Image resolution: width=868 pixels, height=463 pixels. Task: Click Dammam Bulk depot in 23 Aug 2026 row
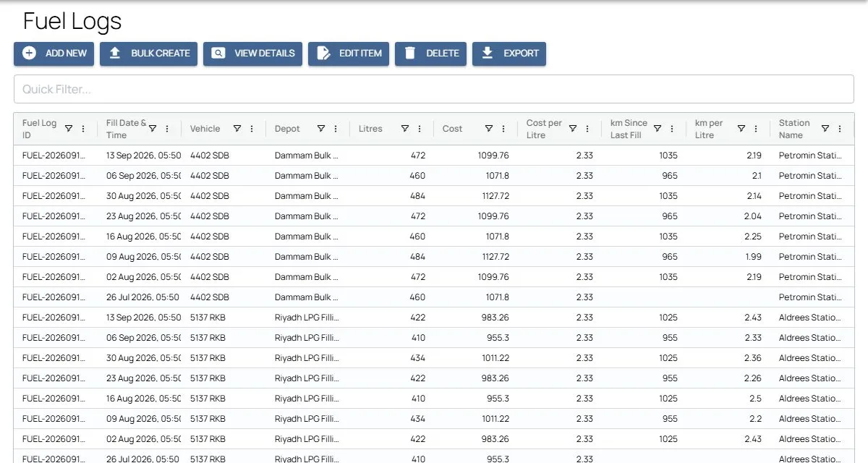(307, 216)
